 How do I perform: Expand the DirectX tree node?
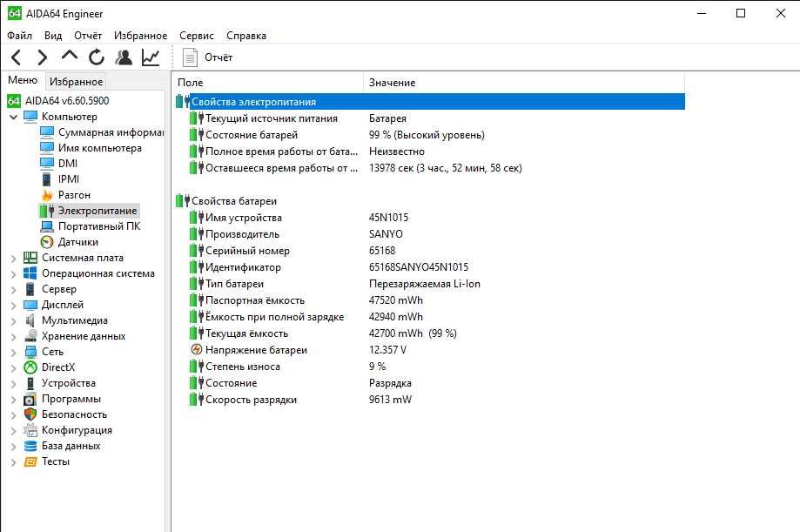[14, 368]
